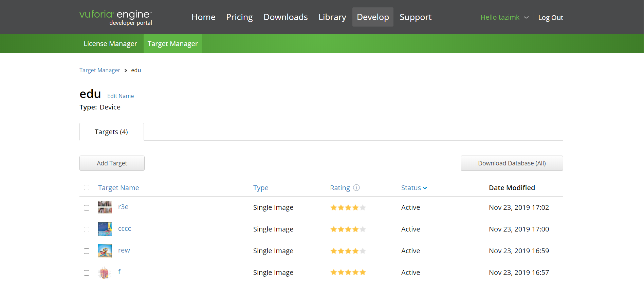Toggle the select-all targets checkbox

pyautogui.click(x=87, y=187)
